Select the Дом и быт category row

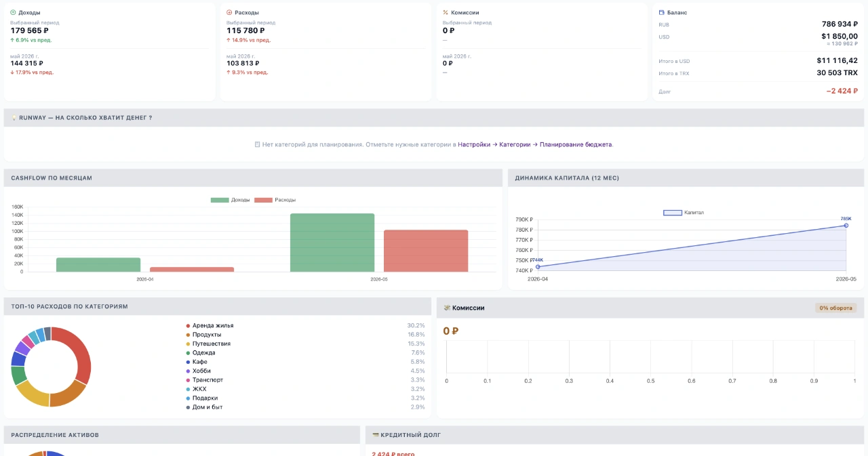click(305, 407)
